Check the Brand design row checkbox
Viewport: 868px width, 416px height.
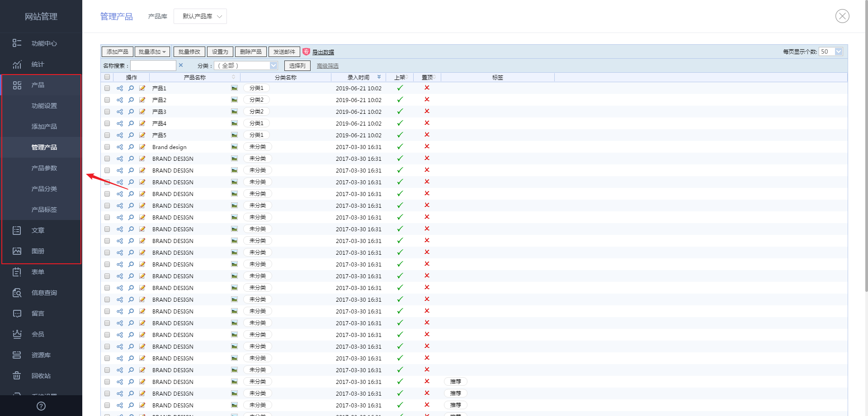(107, 147)
